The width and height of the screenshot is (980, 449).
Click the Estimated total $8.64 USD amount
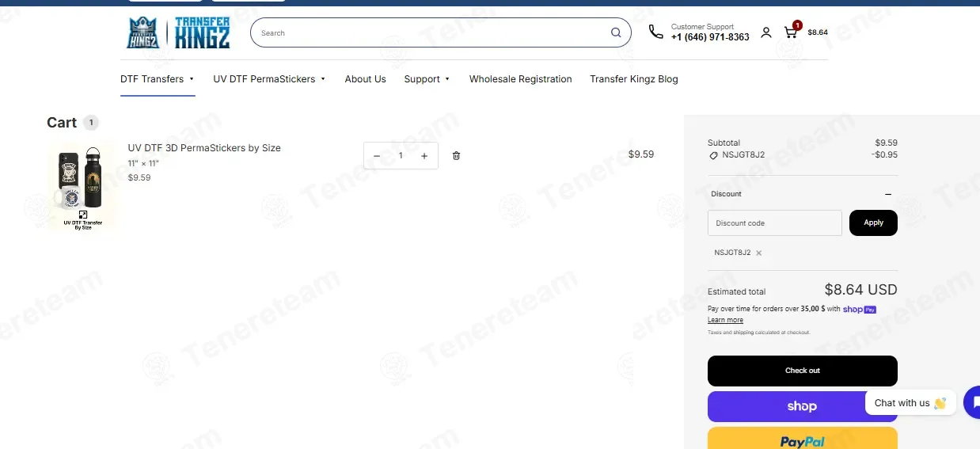[x=860, y=290]
